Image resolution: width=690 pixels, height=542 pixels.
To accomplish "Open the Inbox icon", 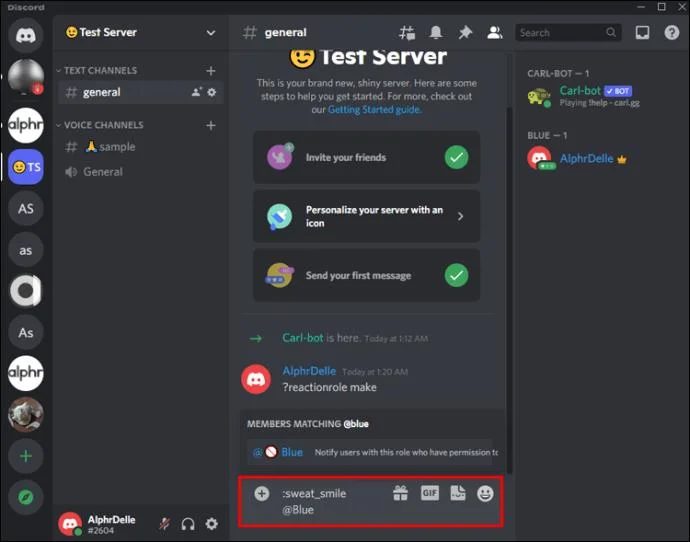I will click(642, 33).
